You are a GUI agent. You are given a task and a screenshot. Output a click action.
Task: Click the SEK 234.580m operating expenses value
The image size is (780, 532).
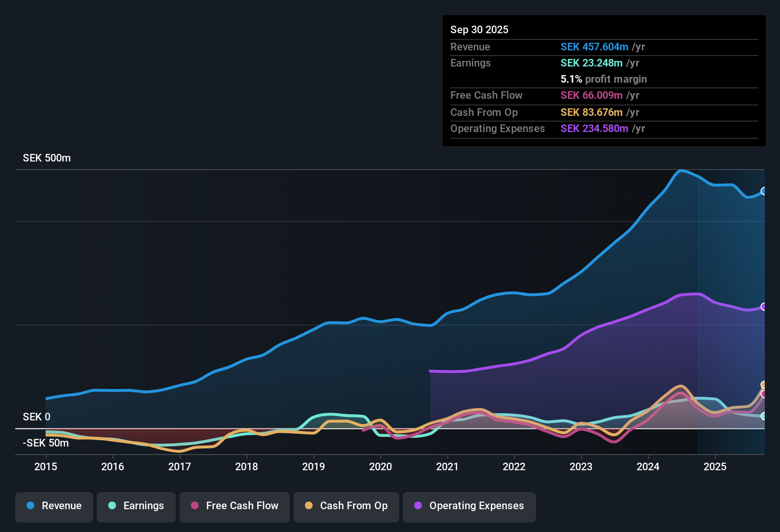[x=594, y=128]
